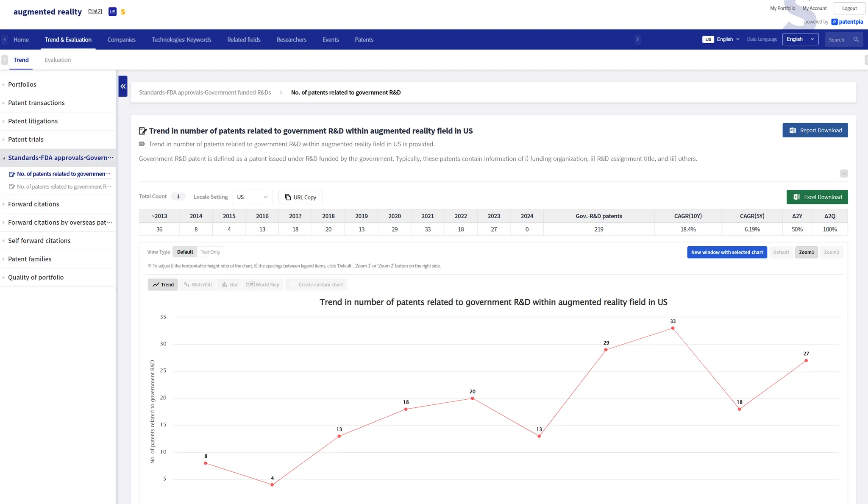Click the Trend line chart button

163,284
